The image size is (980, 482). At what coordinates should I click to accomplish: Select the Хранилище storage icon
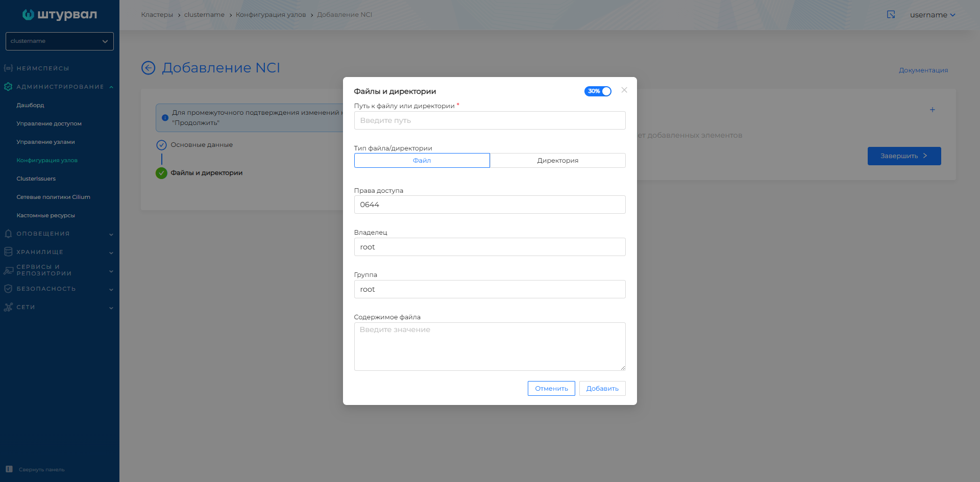8,252
